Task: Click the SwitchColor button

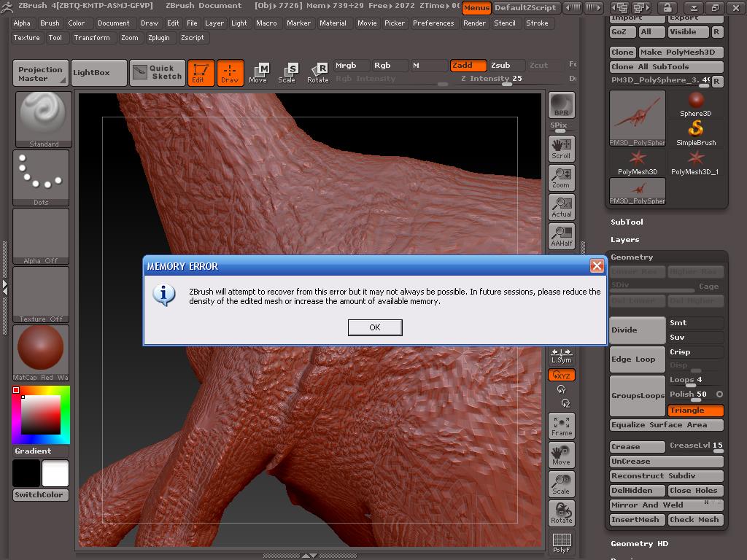Action: (x=41, y=495)
